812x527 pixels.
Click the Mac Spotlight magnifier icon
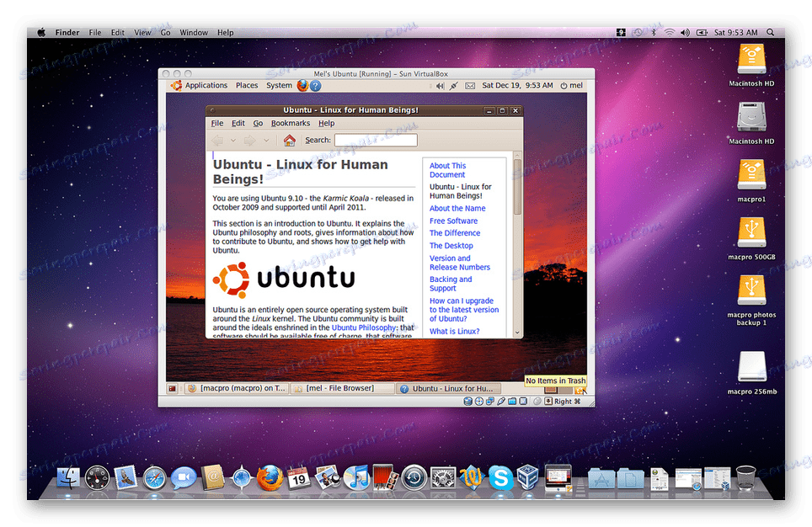pyautogui.click(x=771, y=33)
